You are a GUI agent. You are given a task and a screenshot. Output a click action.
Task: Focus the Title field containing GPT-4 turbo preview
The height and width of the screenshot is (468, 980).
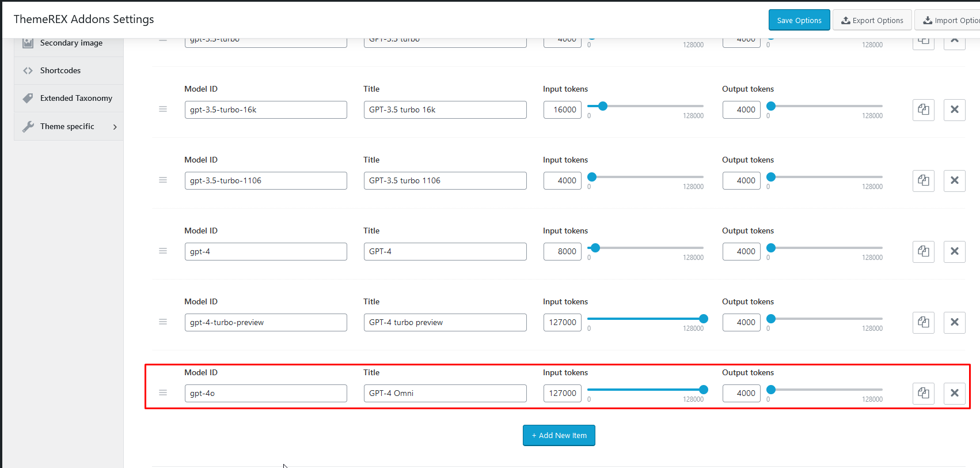tap(445, 322)
